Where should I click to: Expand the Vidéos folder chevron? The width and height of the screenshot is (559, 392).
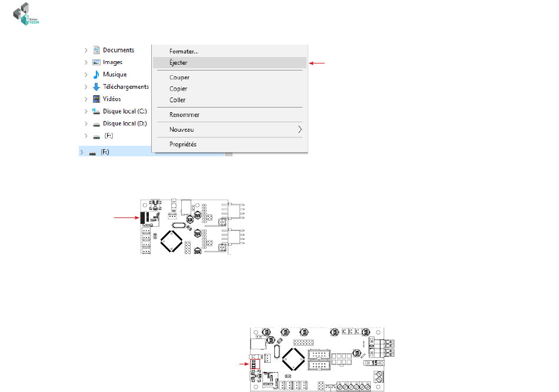tap(86, 99)
